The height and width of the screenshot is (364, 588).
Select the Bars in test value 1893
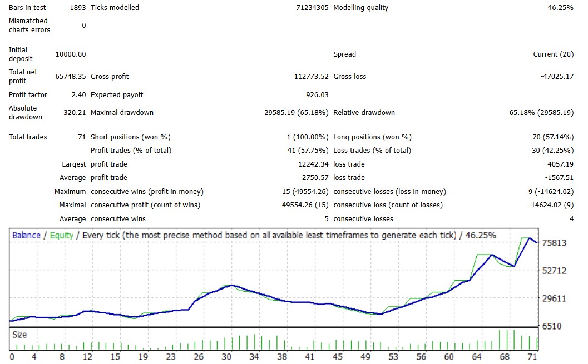[x=78, y=7]
